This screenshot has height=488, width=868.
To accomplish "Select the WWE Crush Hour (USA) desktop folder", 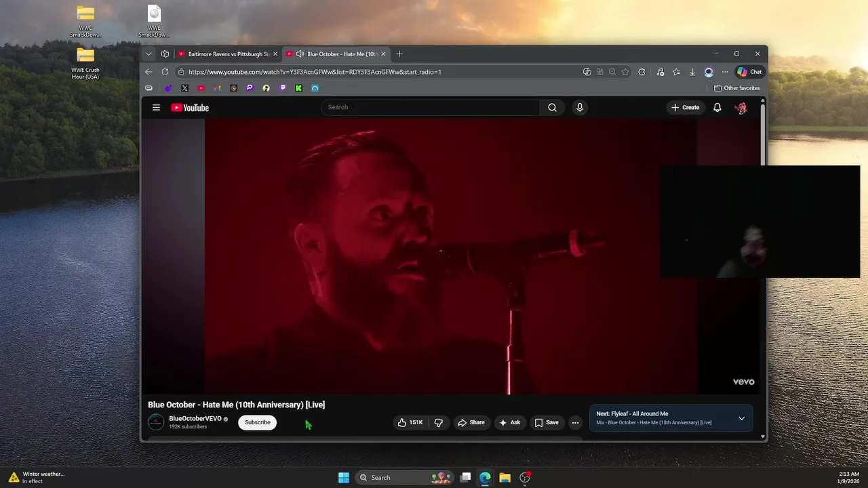I will coord(85,64).
